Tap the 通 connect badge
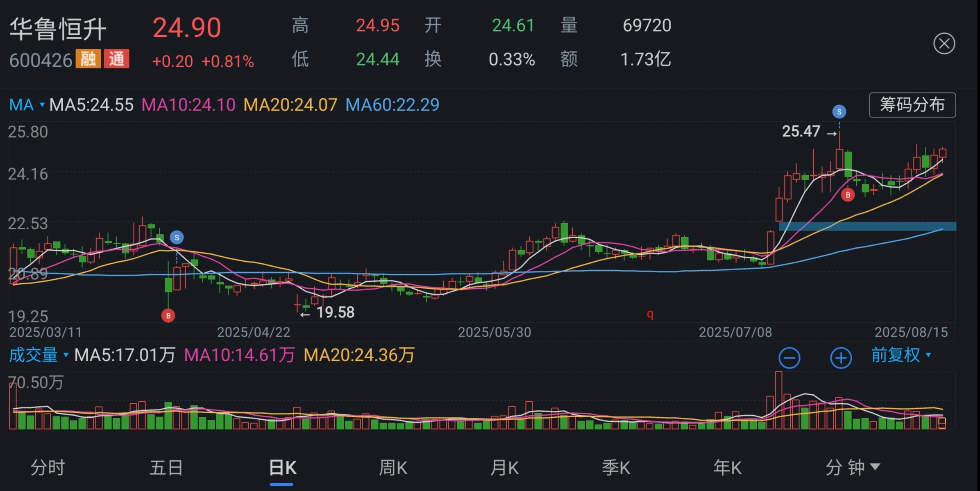 [x=116, y=59]
